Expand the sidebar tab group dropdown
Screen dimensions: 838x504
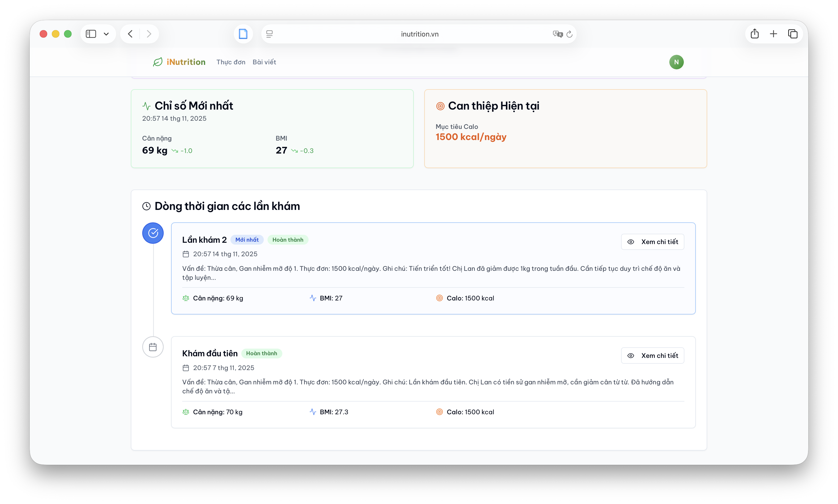pyautogui.click(x=106, y=34)
